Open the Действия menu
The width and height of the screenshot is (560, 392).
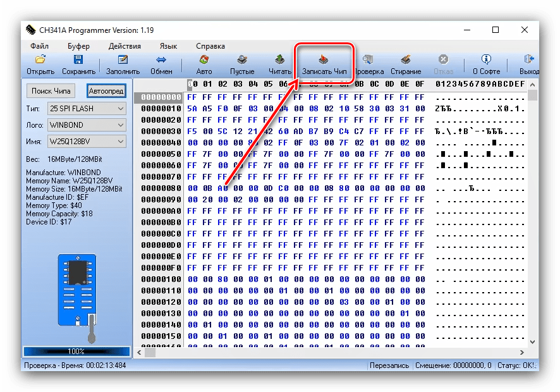(x=125, y=46)
